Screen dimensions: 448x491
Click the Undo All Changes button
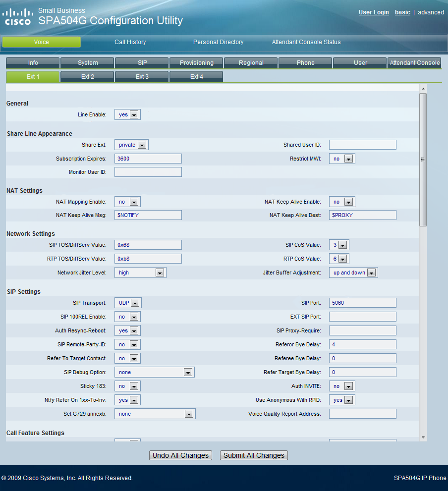coord(180,455)
